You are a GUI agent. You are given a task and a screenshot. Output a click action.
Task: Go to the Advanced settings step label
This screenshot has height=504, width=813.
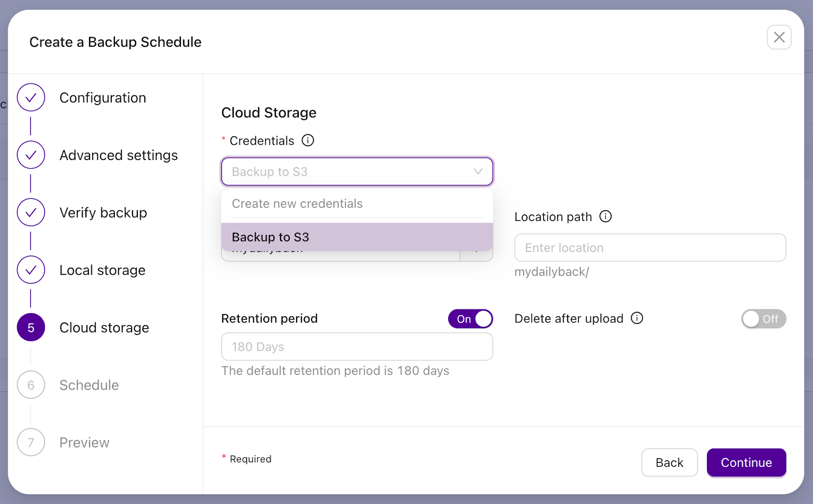pos(118,155)
